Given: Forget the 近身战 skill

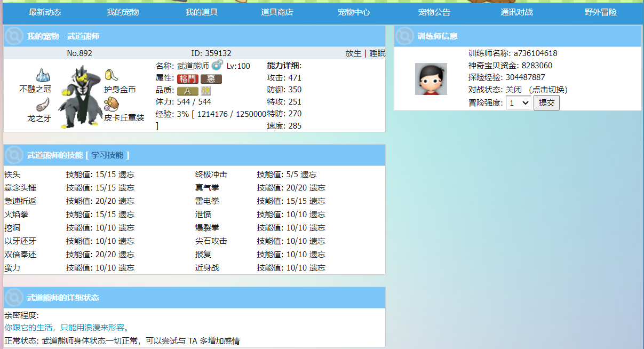Looking at the screenshot, I should coord(317,268).
